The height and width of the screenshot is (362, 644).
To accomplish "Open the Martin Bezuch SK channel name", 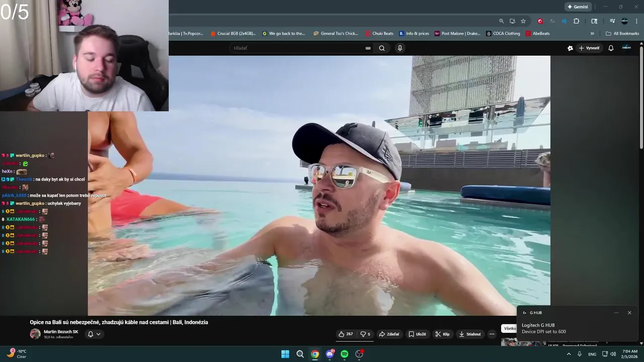I will tap(61, 332).
